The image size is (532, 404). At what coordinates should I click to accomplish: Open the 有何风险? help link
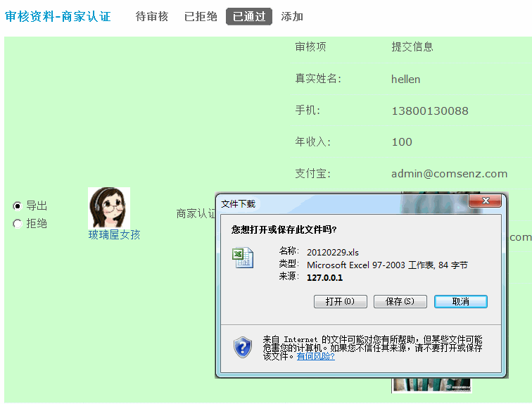point(315,356)
